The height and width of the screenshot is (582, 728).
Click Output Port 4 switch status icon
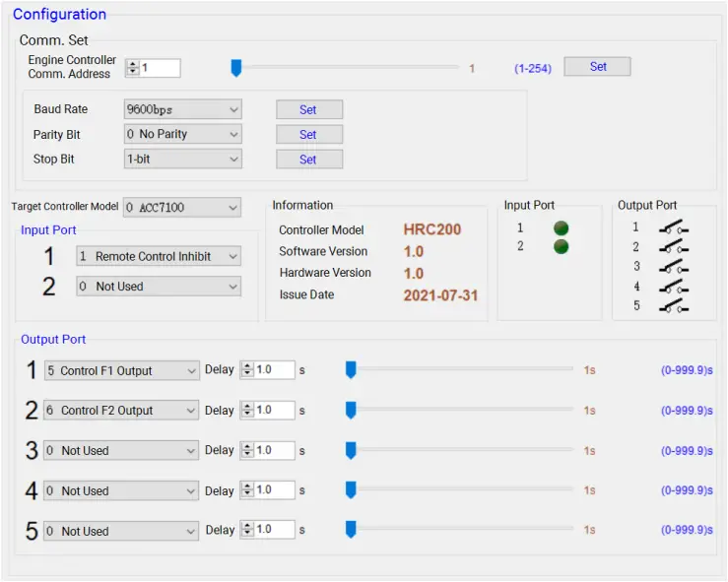[673, 287]
